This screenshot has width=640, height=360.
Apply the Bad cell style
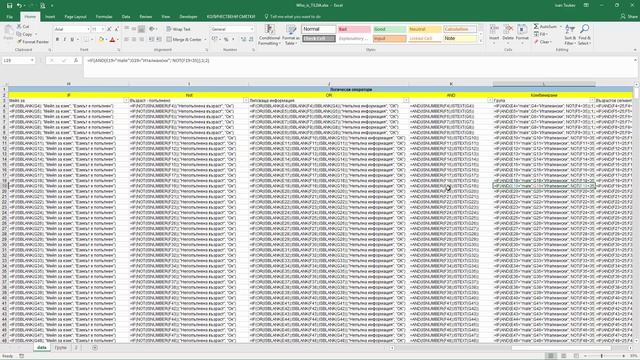(x=354, y=29)
